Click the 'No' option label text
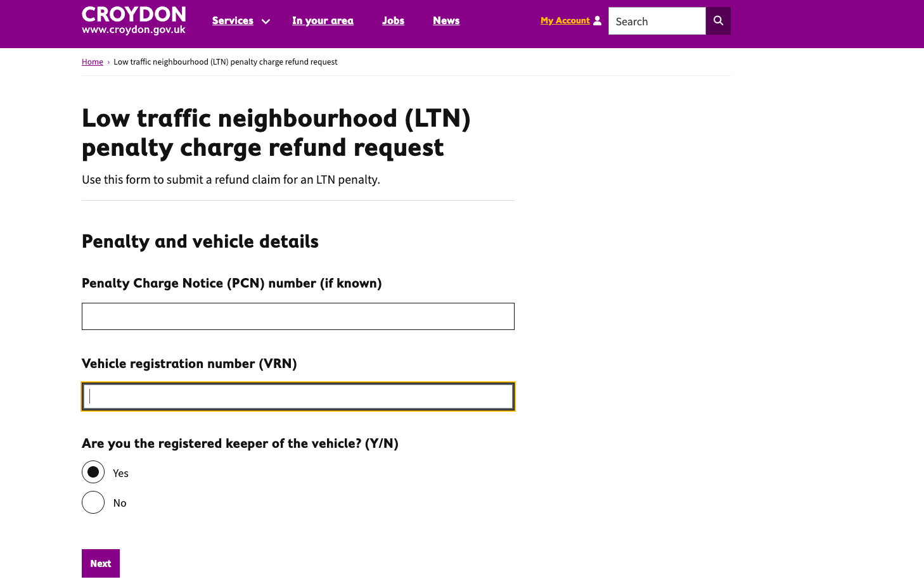The image size is (924, 584). click(x=120, y=503)
